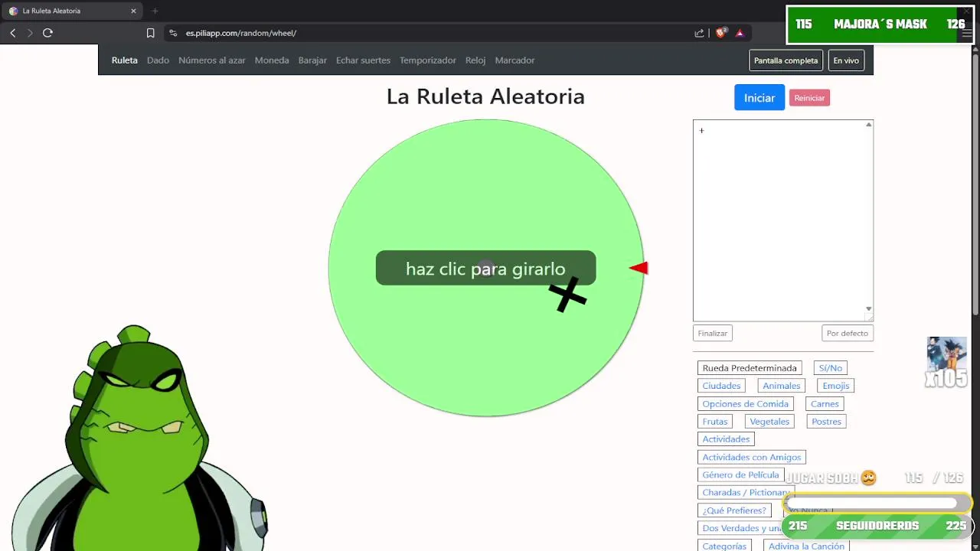The image size is (980, 551).
Task: Choose Género de Película preset
Action: click(740, 475)
